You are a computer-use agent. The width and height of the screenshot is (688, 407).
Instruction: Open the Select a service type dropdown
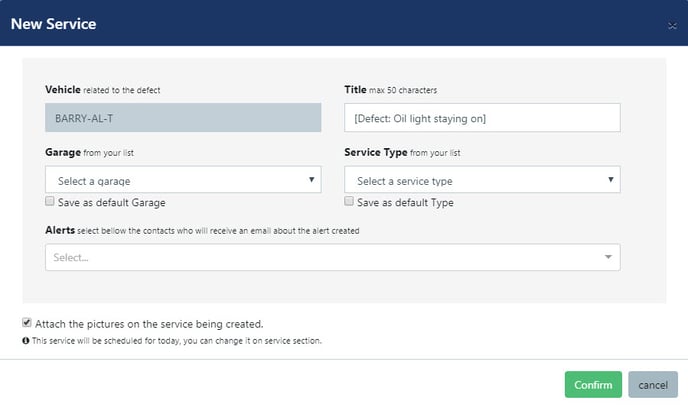482,179
